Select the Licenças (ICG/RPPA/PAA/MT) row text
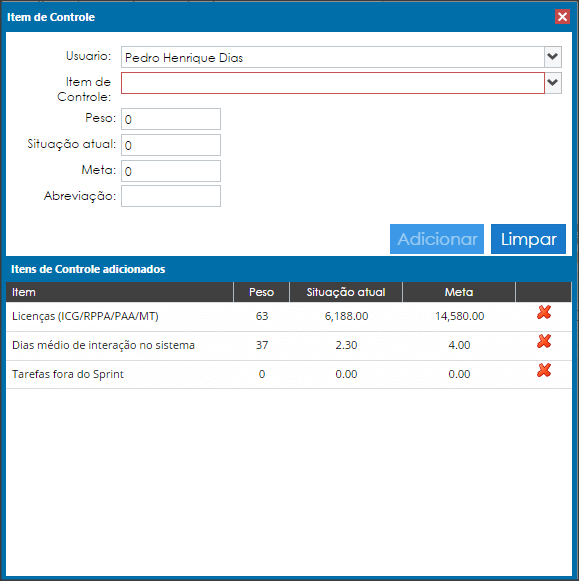The image size is (579, 581). 85,316
